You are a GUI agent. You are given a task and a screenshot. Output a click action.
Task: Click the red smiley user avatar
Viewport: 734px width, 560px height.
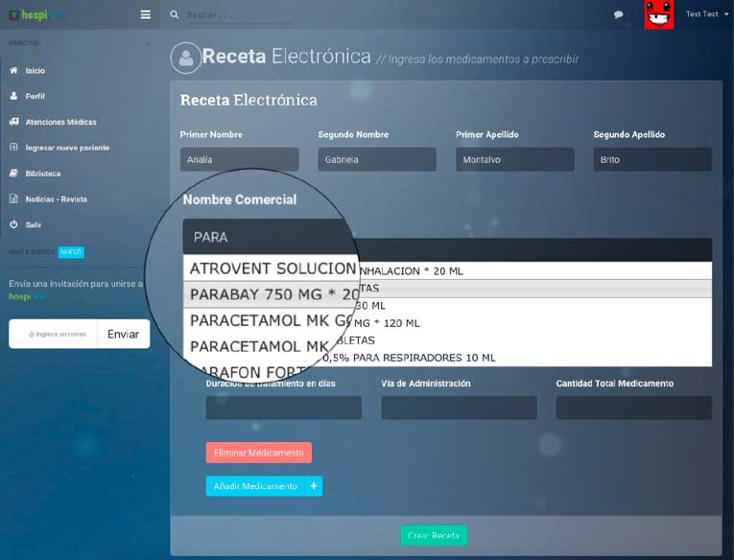click(x=658, y=14)
